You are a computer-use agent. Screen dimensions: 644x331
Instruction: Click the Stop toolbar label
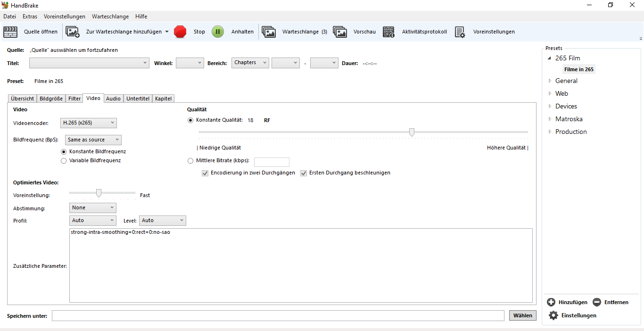click(x=199, y=32)
